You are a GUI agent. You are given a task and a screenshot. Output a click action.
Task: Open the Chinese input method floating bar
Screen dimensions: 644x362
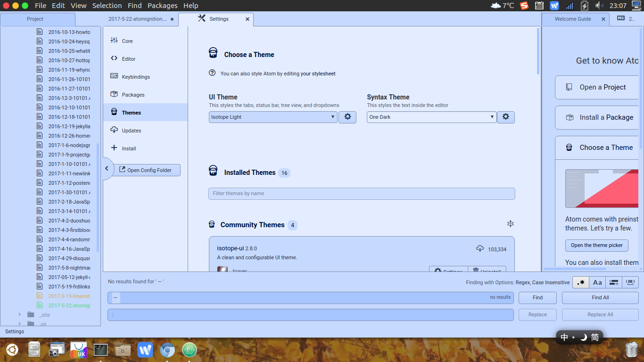click(579, 337)
